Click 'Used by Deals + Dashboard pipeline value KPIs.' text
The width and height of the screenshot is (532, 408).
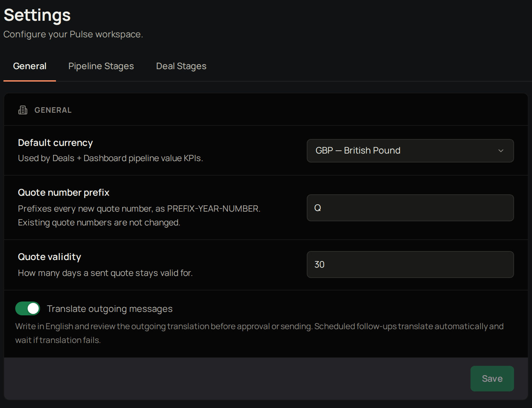(111, 158)
